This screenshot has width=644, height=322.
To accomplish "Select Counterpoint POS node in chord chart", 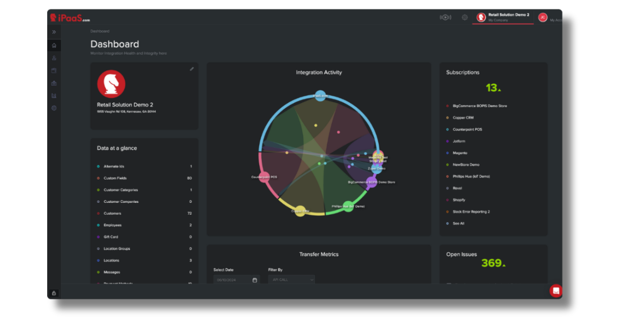I will point(264,177).
